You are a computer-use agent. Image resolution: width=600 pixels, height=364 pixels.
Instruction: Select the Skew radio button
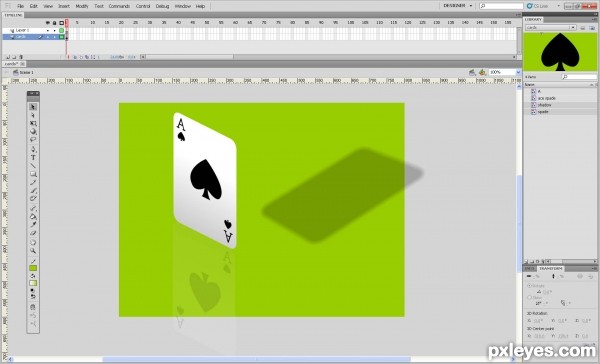pyautogui.click(x=530, y=297)
